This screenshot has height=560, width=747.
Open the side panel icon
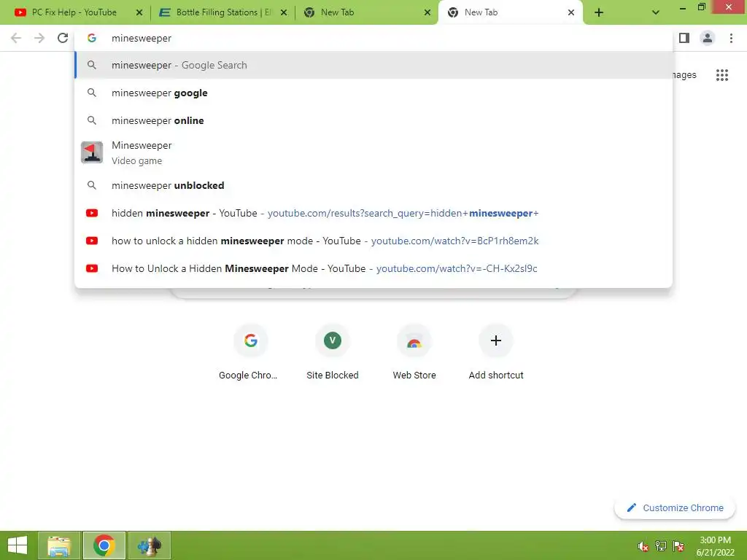pos(684,38)
